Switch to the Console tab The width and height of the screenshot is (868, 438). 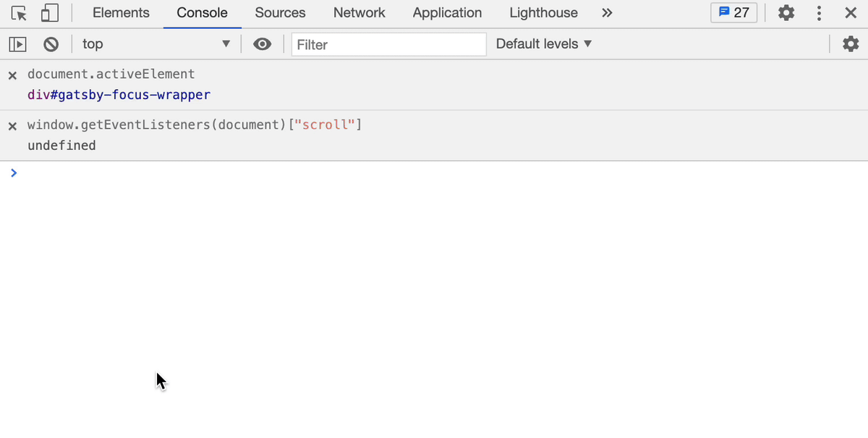click(x=203, y=13)
